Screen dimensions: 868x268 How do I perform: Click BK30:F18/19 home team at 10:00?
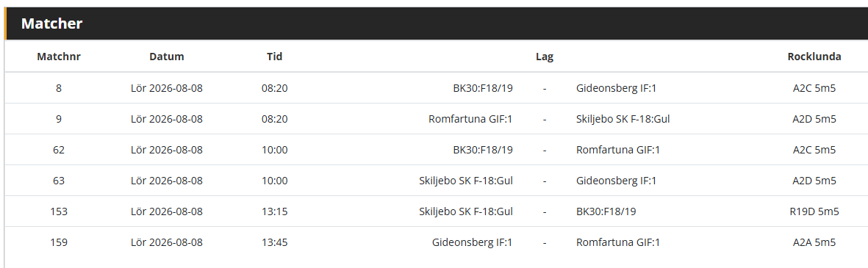[483, 150]
